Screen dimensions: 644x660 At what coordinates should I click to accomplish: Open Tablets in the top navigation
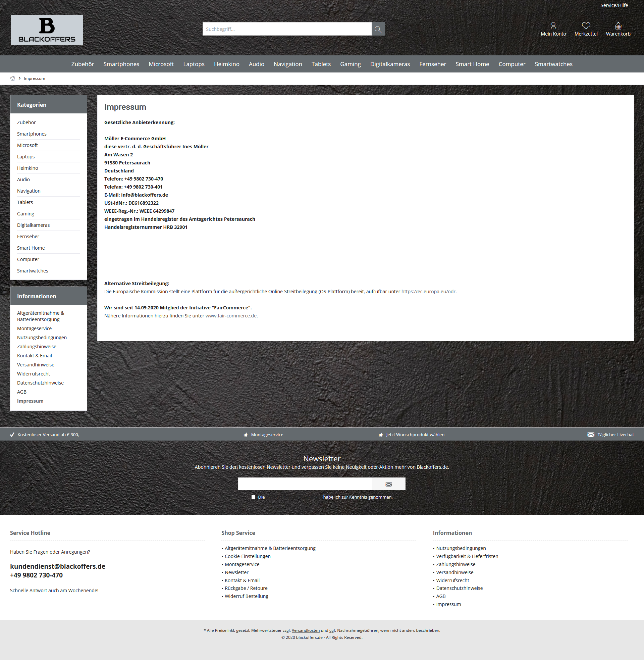click(x=321, y=64)
